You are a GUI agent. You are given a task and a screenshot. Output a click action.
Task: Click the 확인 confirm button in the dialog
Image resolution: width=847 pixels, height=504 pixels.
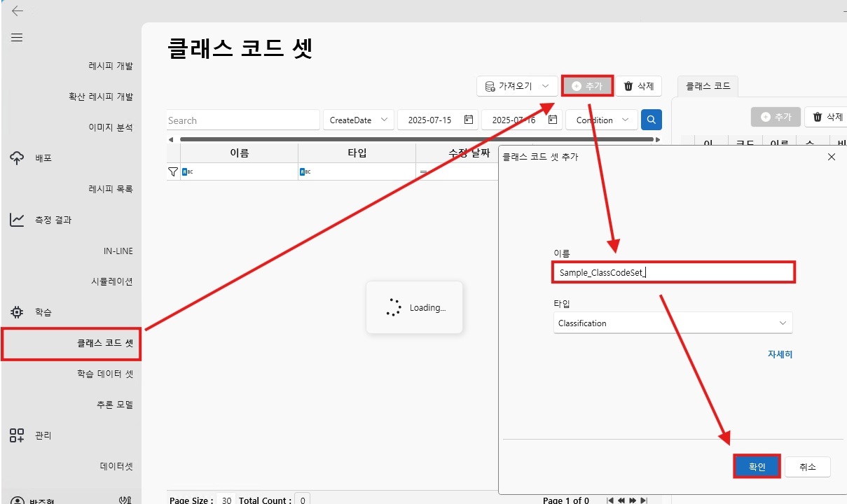click(757, 466)
